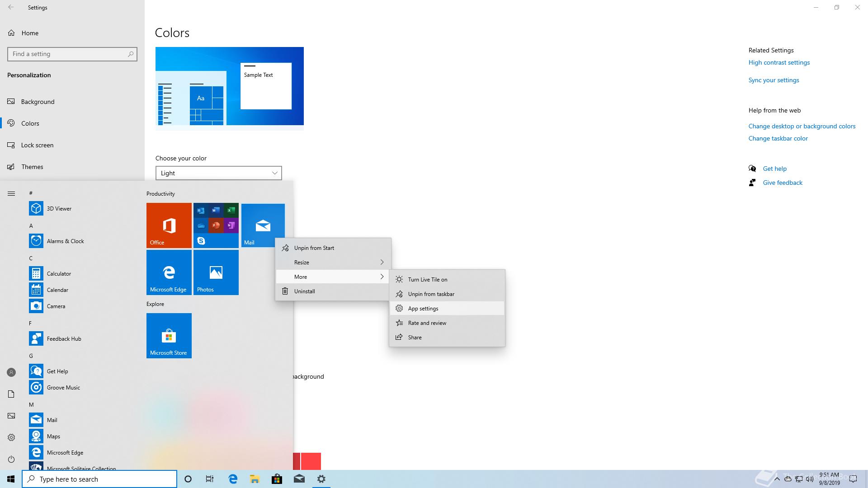Image resolution: width=868 pixels, height=488 pixels.
Task: Open the Choose your color dropdown
Action: pyautogui.click(x=218, y=173)
